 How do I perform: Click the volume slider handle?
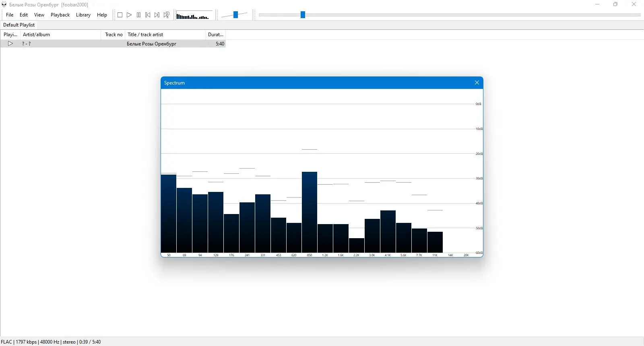tap(235, 15)
